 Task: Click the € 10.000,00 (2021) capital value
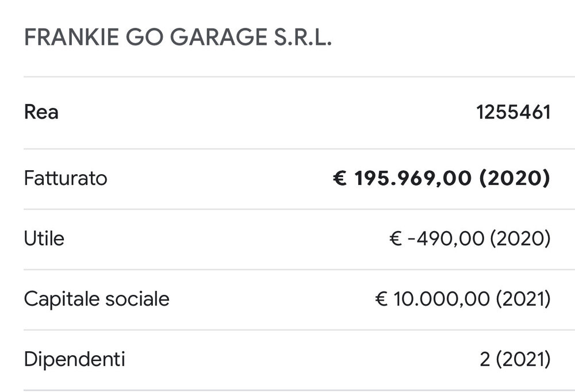tap(463, 299)
